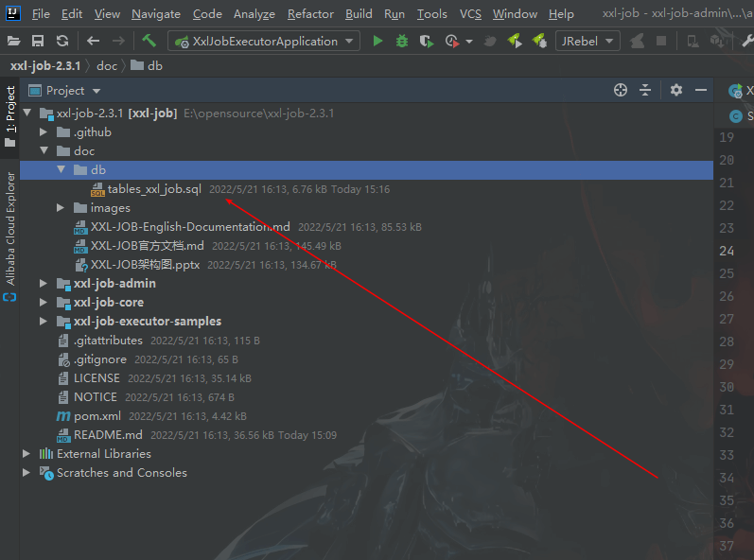Build project with the hammer icon

click(x=149, y=41)
